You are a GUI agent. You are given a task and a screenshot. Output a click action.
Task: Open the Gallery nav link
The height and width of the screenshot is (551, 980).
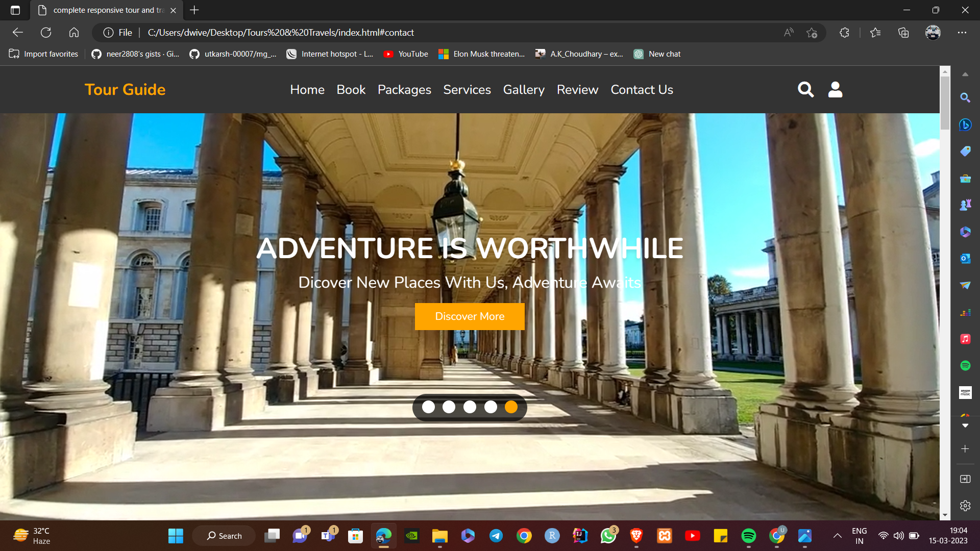tap(524, 90)
